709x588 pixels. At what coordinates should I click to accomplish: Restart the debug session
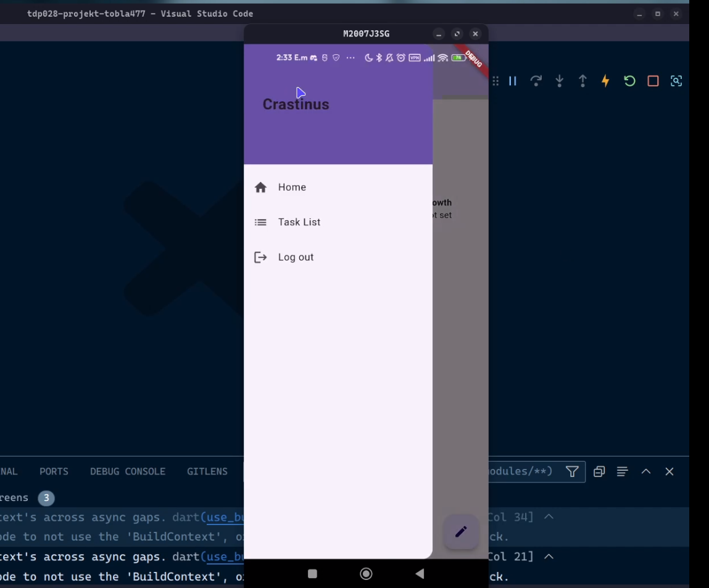tap(629, 81)
